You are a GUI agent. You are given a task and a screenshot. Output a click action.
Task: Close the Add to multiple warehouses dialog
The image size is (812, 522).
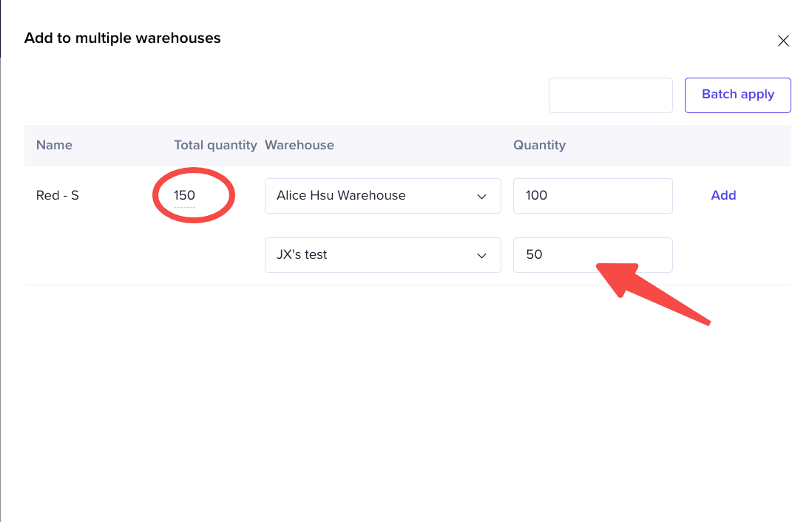tap(783, 41)
